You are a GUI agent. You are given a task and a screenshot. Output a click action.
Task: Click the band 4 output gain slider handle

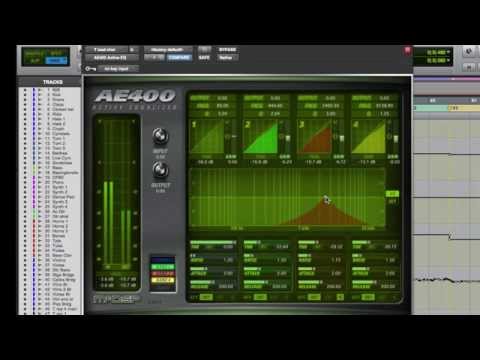[x=396, y=138]
